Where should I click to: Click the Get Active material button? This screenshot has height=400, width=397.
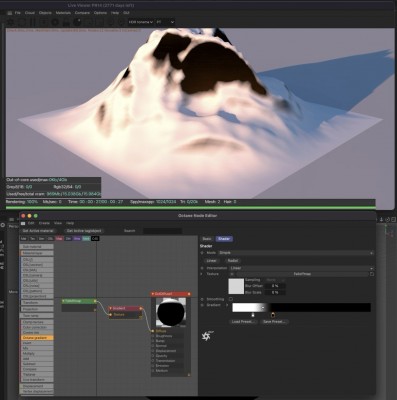(38, 231)
